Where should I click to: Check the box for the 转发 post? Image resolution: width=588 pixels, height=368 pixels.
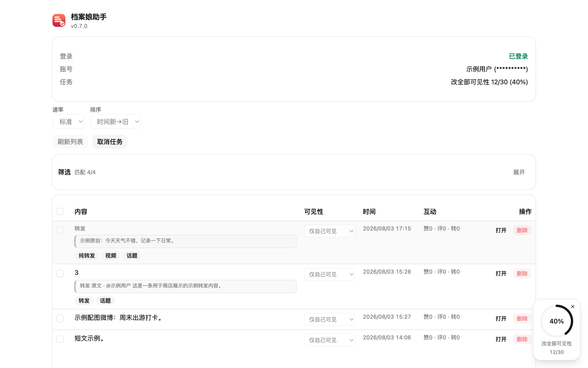point(60,230)
